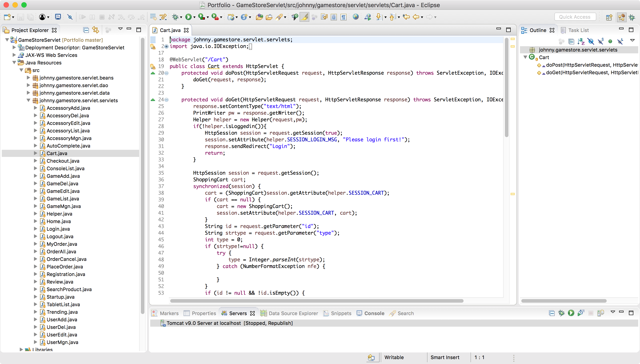Screen dimensions: 640x364
Task: Open the Data Source Explorer tab
Action: 289,313
